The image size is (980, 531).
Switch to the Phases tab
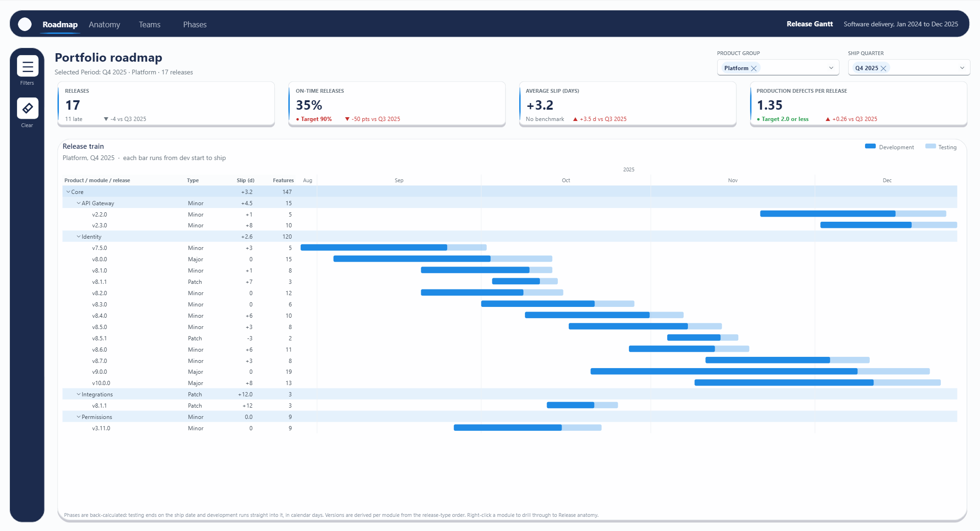[195, 24]
